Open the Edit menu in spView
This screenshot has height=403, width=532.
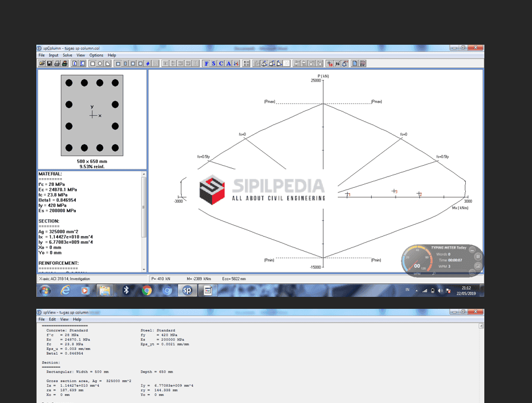coord(52,320)
